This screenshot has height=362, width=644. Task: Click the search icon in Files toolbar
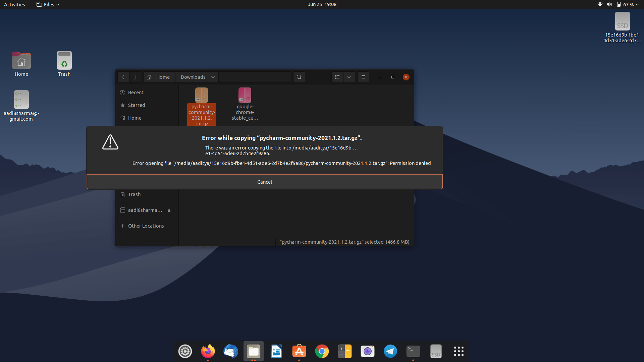coord(299,77)
